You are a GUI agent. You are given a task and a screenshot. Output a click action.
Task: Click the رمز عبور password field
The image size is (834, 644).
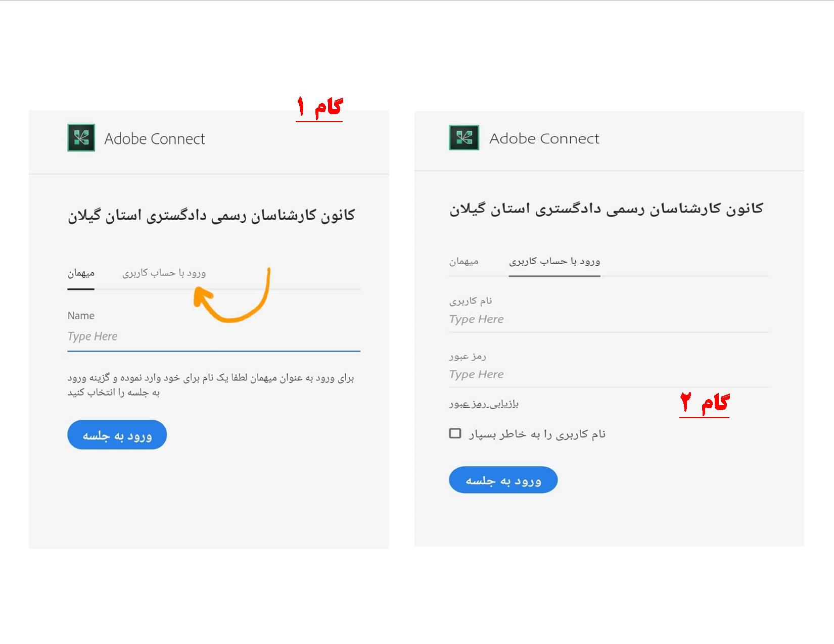(609, 374)
